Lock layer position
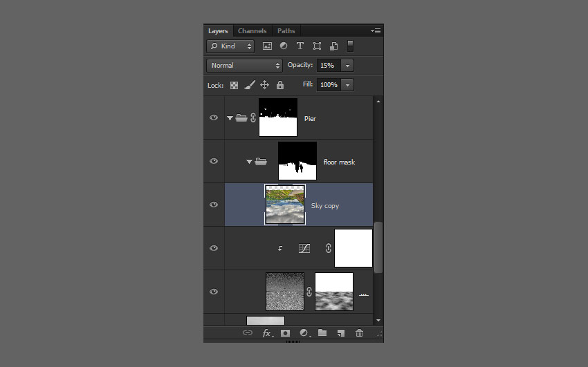 pyautogui.click(x=264, y=85)
